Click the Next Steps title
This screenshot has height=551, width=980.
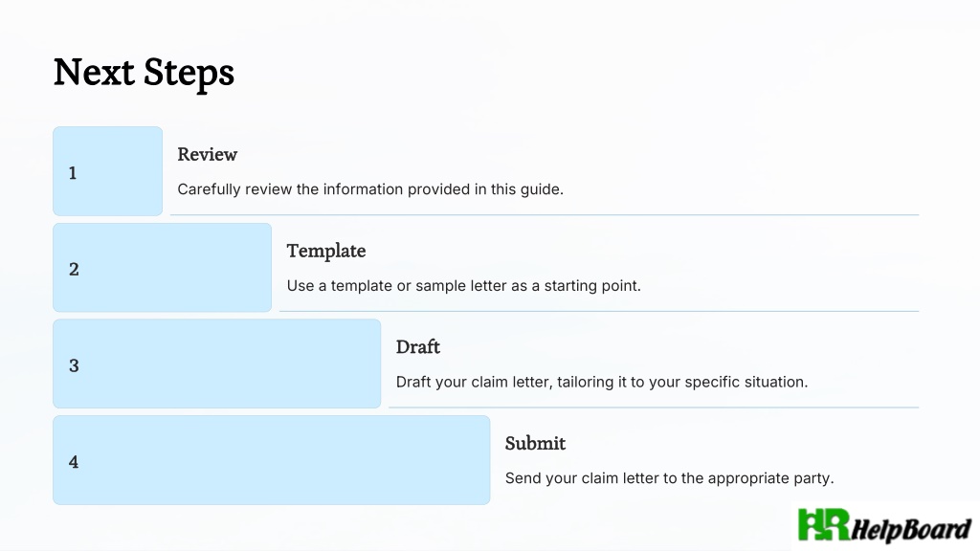tap(144, 73)
